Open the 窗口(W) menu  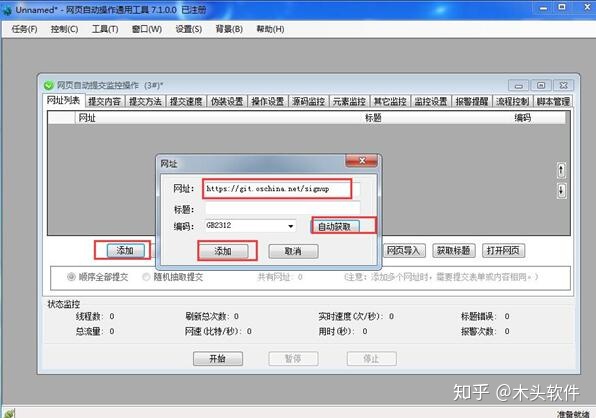point(147,29)
